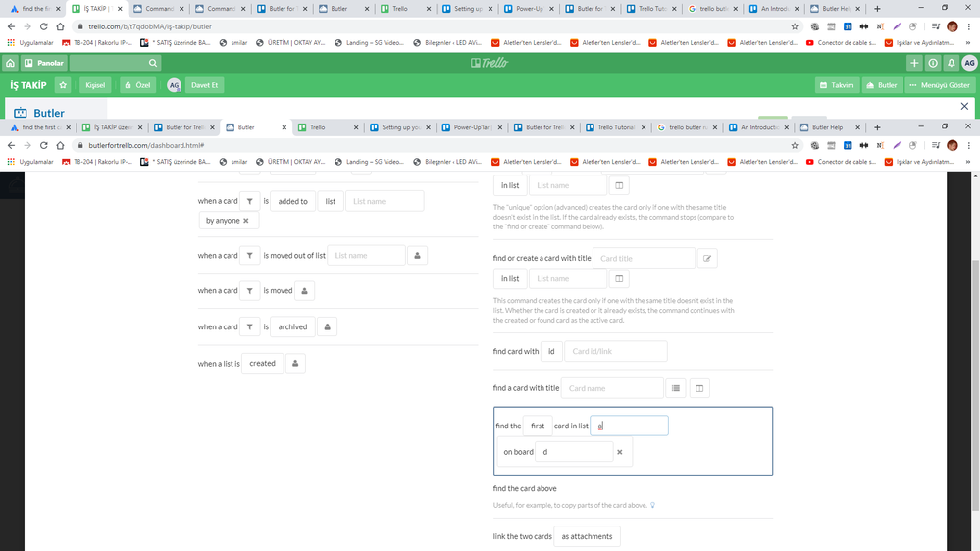Toggle the 'list' option in the added to trigger
This screenshot has height=551, width=980.
point(330,201)
